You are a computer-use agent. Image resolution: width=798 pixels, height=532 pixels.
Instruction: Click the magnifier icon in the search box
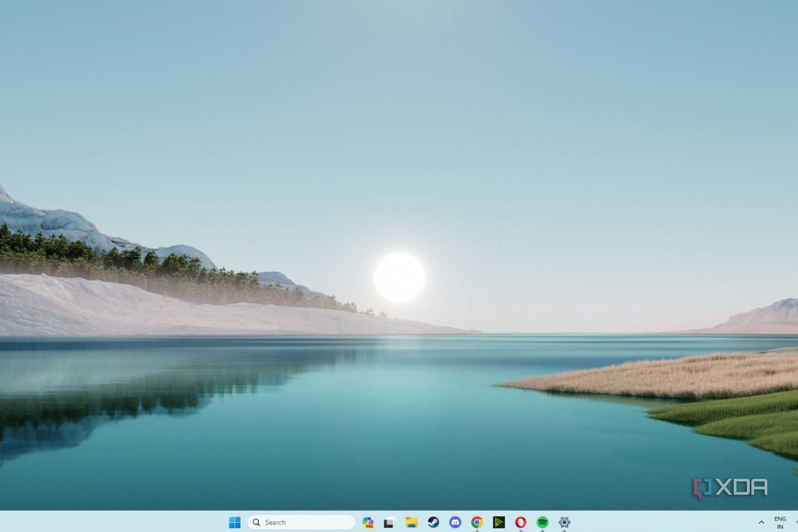click(x=256, y=522)
